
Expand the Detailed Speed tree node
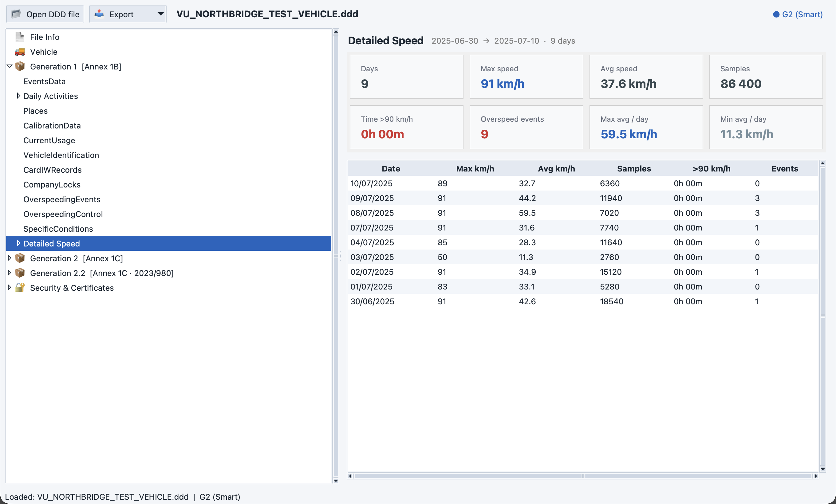coord(18,243)
